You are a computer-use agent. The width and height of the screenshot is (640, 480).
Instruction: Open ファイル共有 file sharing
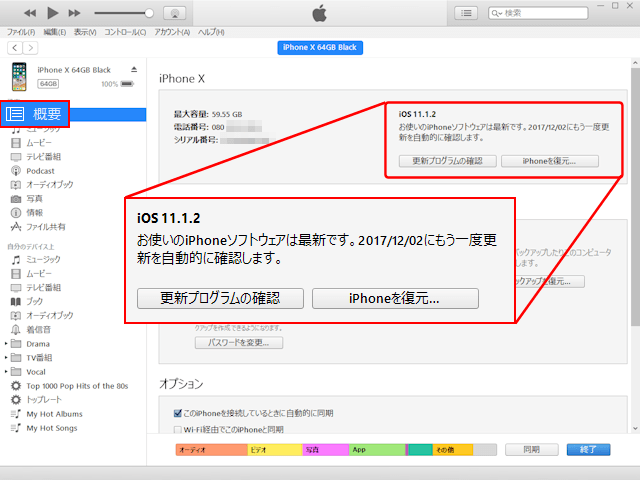tap(45, 227)
